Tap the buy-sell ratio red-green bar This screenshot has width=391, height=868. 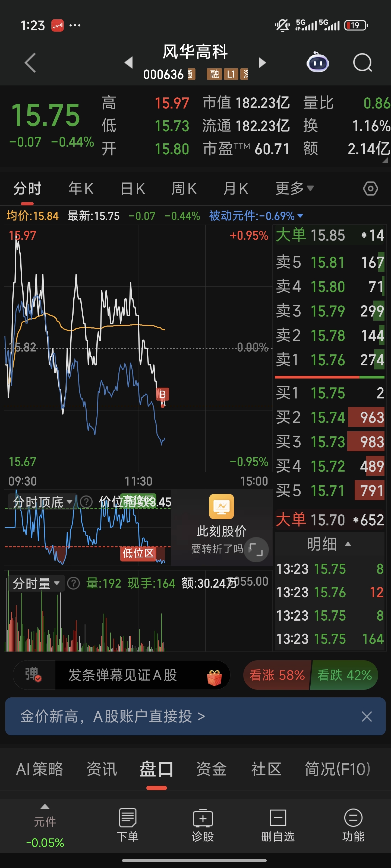pyautogui.click(x=330, y=377)
